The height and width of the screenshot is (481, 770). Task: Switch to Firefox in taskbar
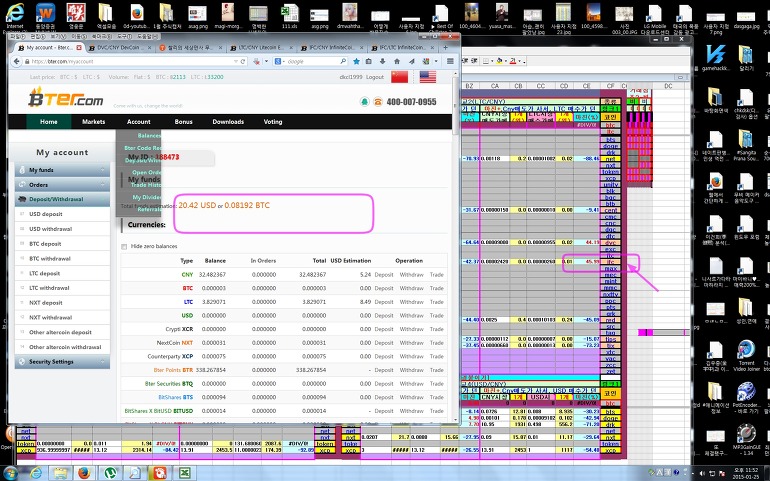[x=84, y=473]
